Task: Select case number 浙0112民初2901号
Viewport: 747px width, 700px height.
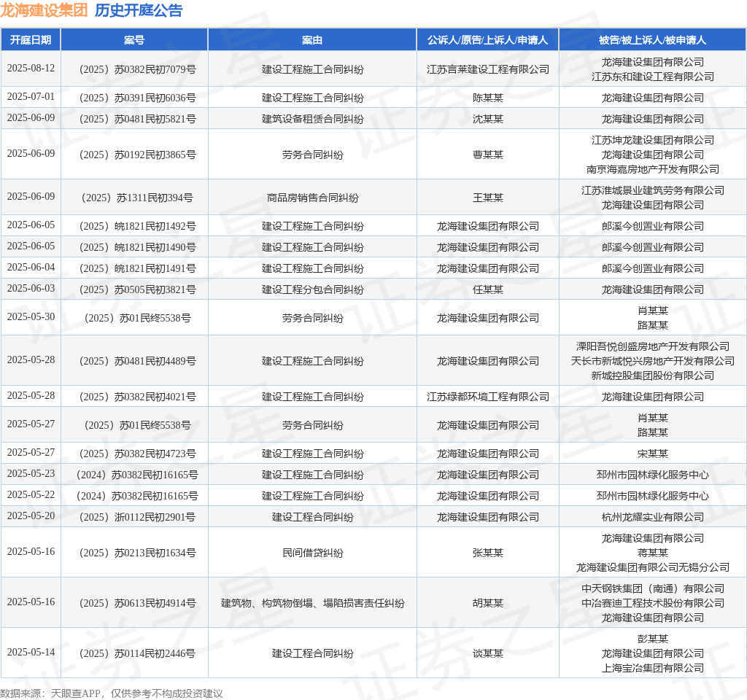Action: (137, 517)
